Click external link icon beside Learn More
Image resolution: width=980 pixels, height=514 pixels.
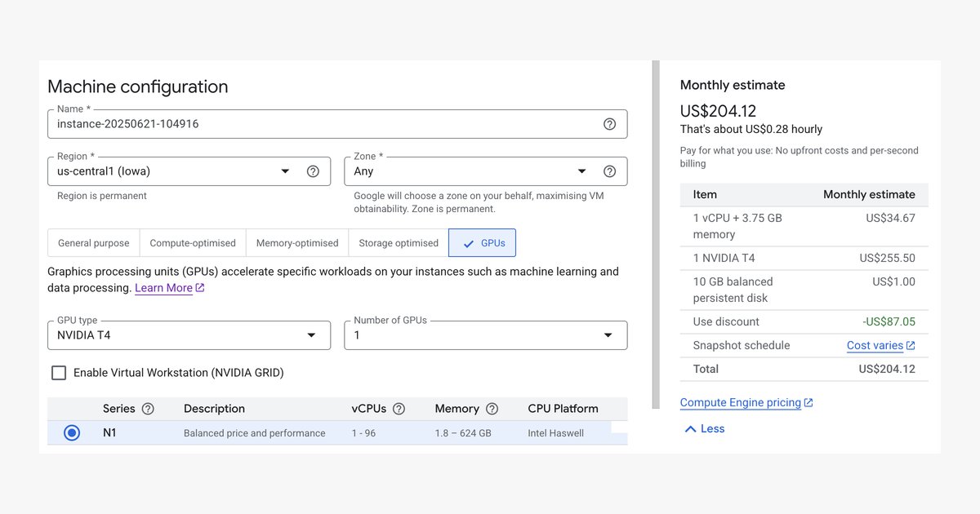coord(200,288)
